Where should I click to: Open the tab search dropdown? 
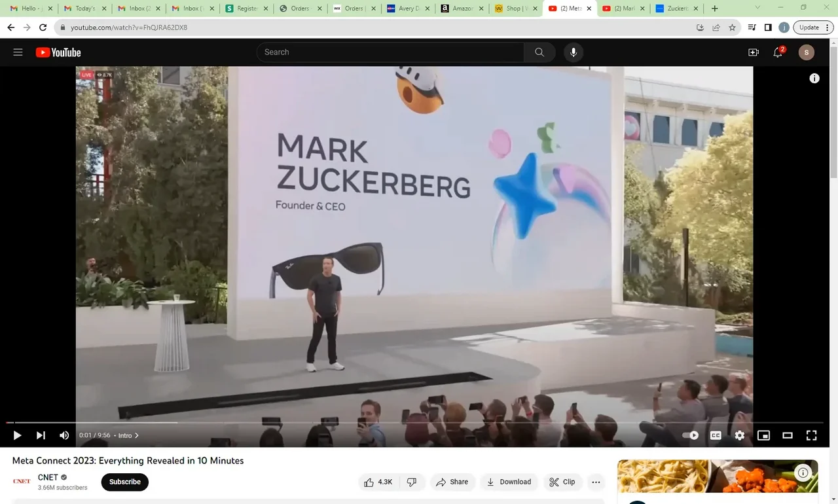click(757, 8)
